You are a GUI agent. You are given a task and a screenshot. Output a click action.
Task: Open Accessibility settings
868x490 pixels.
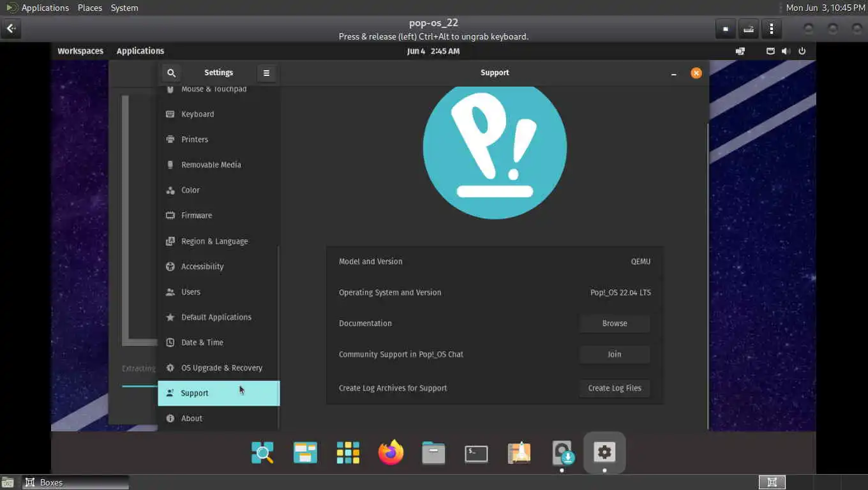[x=218, y=267]
